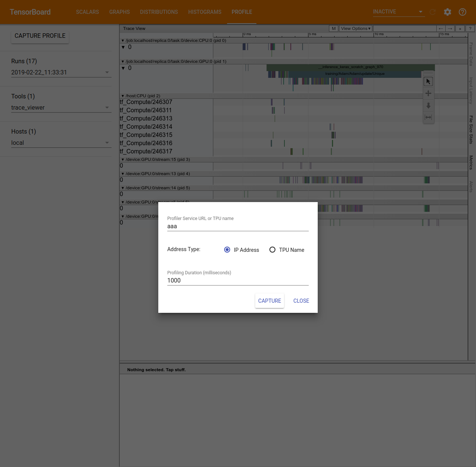
Task: Click the CLOSE button in dialog
Action: [x=301, y=301]
